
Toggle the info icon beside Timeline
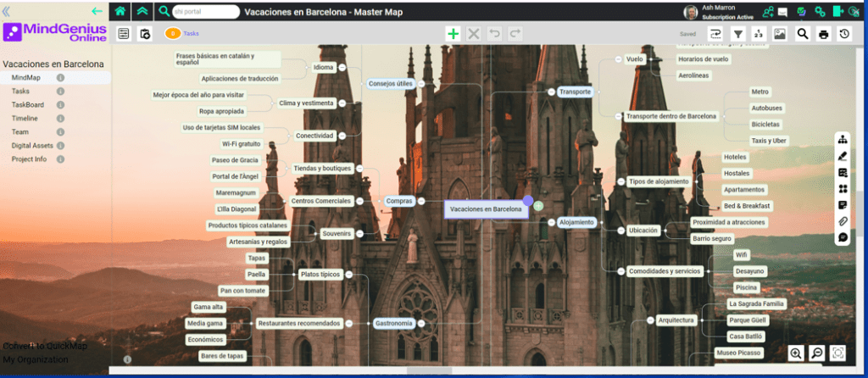pos(60,118)
